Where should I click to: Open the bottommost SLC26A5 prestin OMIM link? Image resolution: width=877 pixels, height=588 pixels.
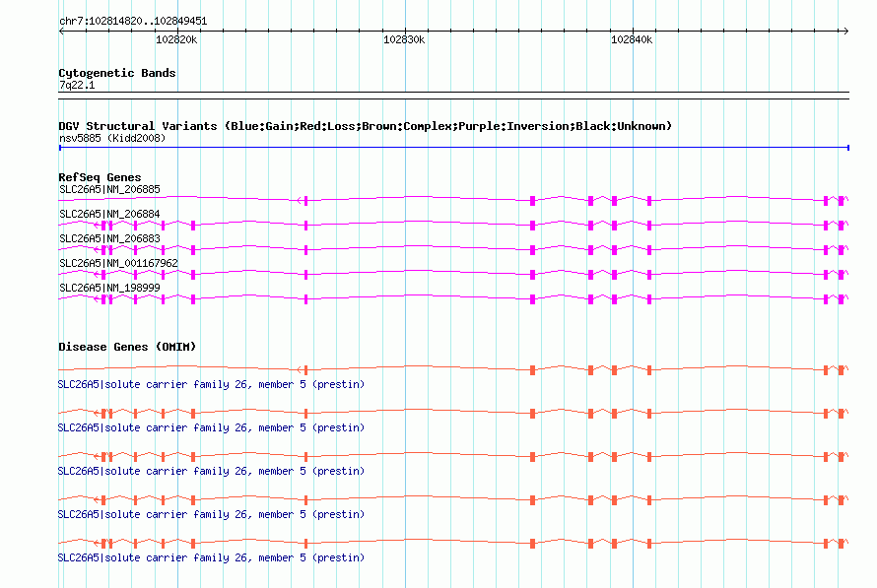coord(211,557)
